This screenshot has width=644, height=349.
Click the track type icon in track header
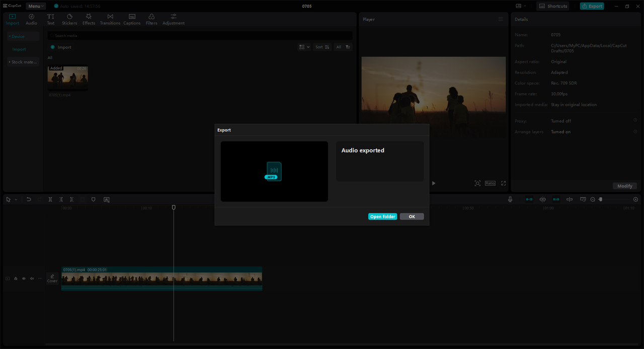pos(8,278)
